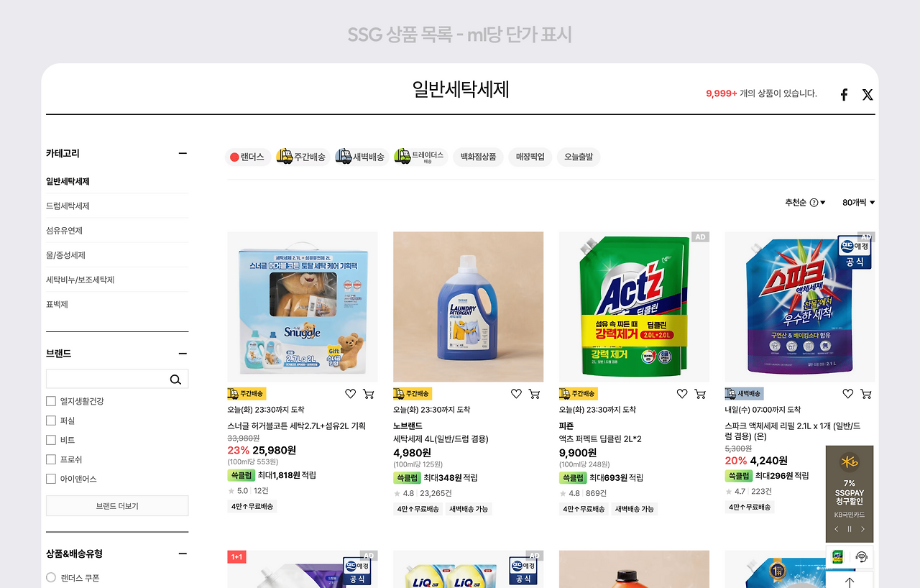
Task: Add 노브랜드 세탁세제 to cart
Action: click(x=534, y=394)
